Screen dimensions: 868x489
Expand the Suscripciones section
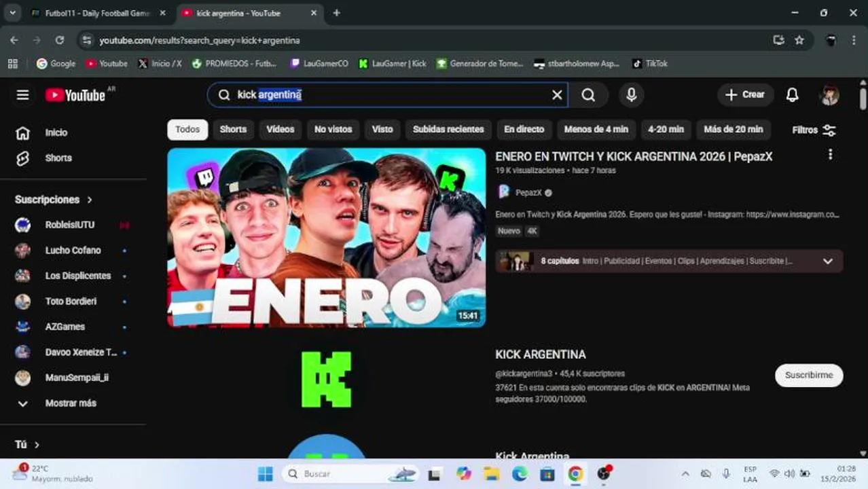pos(54,200)
